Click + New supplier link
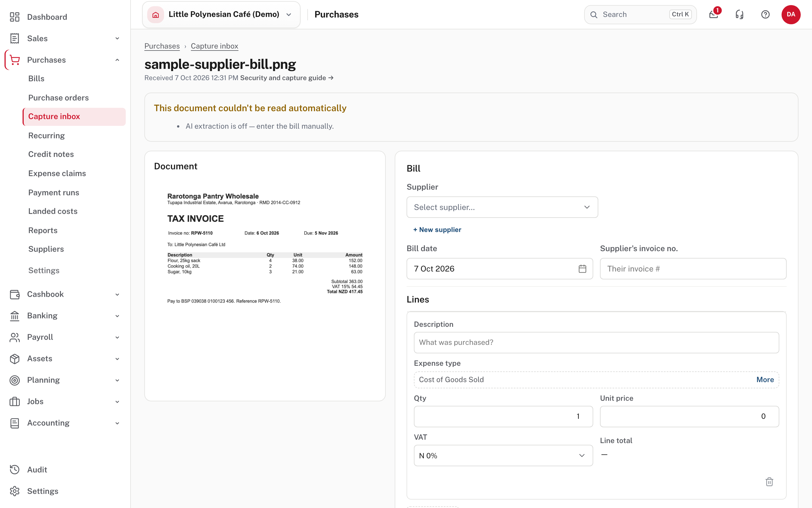Viewport: 812px width, 508px height. [x=437, y=230]
